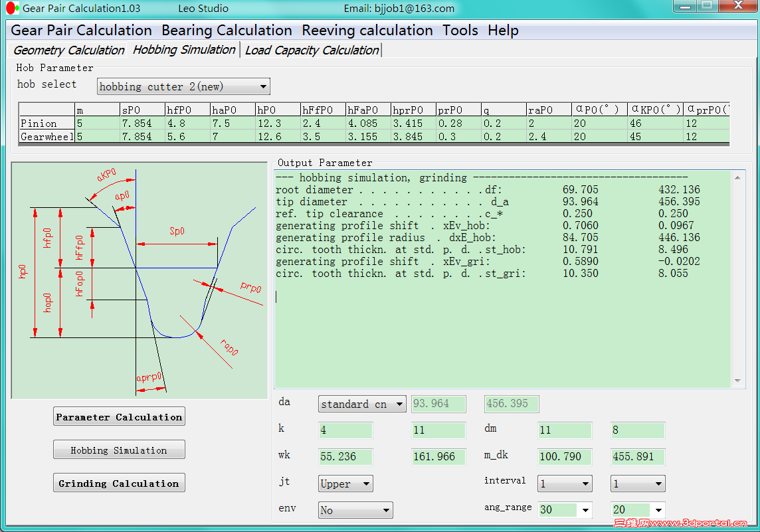Select Pinion hFaP0 cell value 4.085
The image size is (760, 532).
click(368, 123)
